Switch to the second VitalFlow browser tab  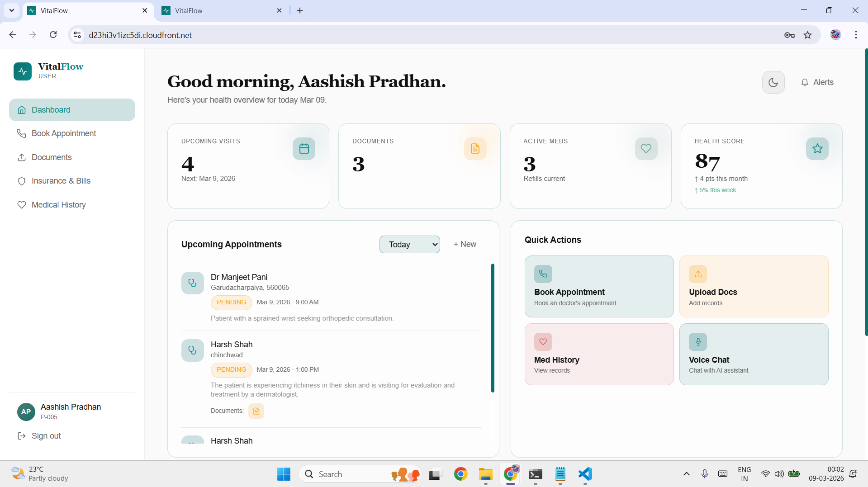coord(222,10)
